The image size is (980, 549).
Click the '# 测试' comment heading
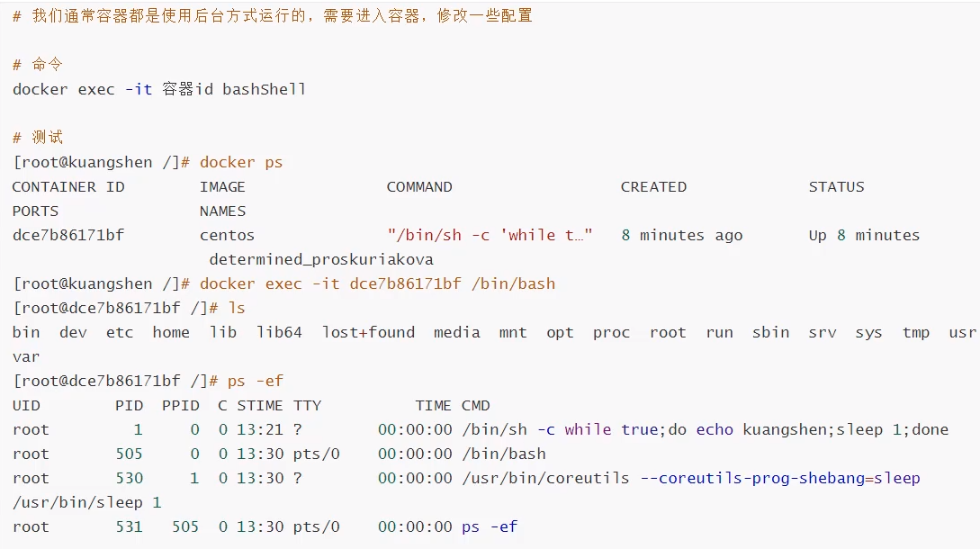click(x=38, y=138)
